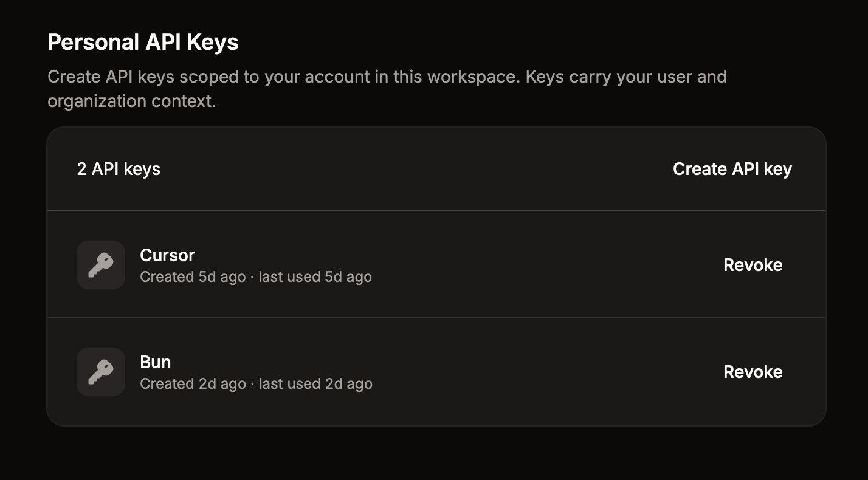Click the description line starting "Create API keys scoped"
Image resolution: width=868 pixels, height=480 pixels.
coord(387,77)
